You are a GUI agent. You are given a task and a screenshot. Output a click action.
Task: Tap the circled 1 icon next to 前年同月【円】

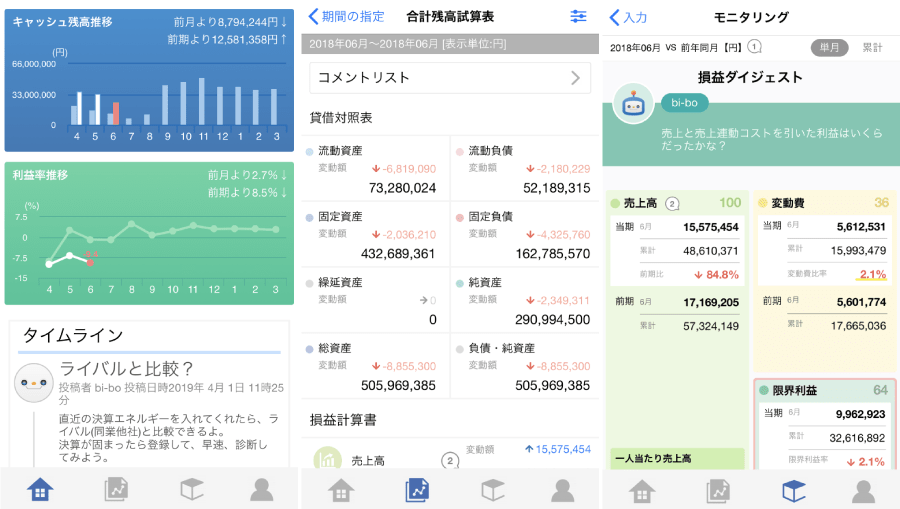pyautogui.click(x=755, y=47)
